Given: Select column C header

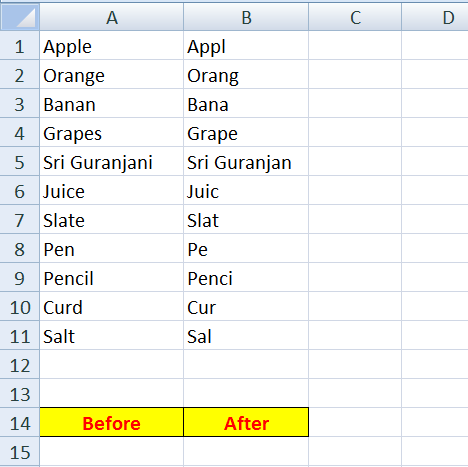Looking at the screenshot, I should pos(355,17).
